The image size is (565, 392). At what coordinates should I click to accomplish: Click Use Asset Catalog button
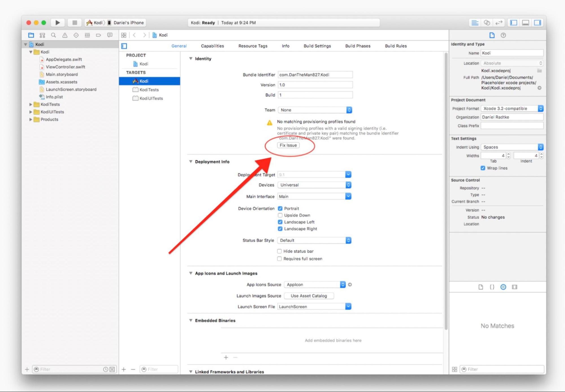[309, 296]
